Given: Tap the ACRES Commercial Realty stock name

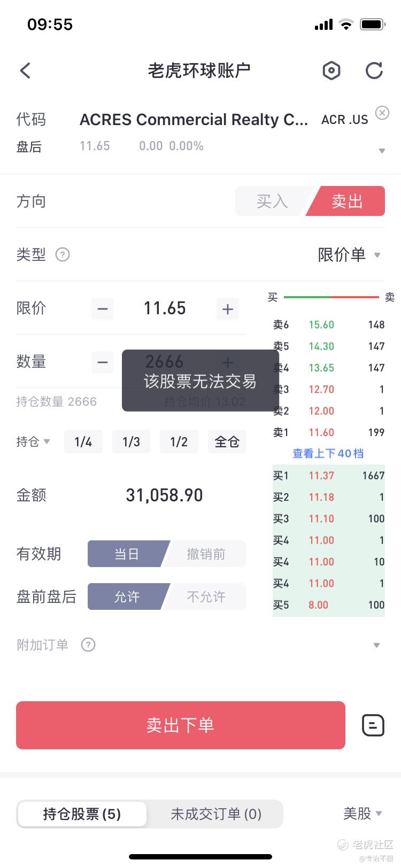Looking at the screenshot, I should (194, 120).
